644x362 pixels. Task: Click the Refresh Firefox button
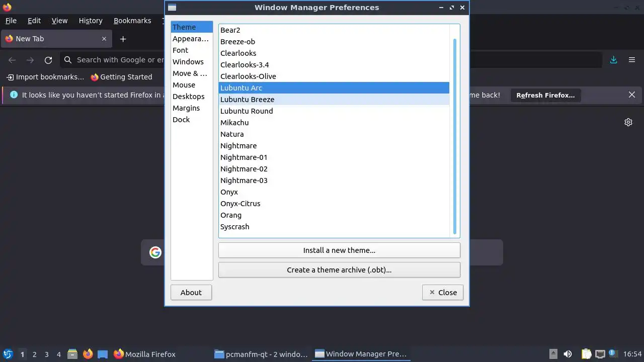pyautogui.click(x=545, y=95)
